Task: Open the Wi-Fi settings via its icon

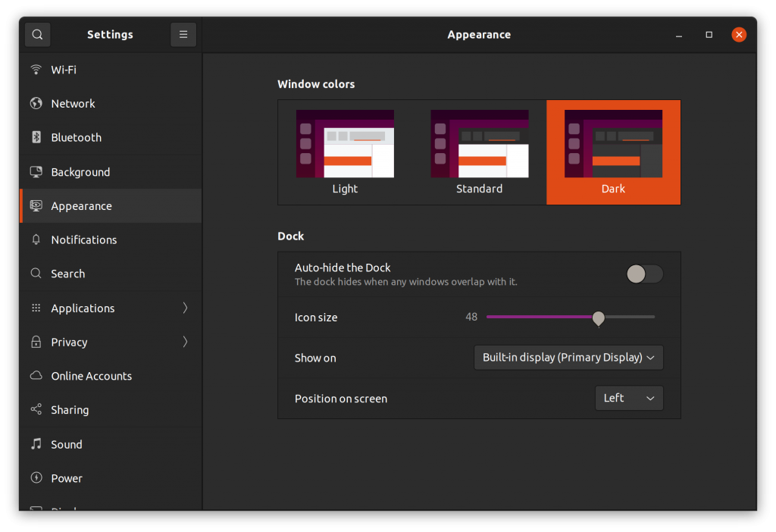Action: [36, 69]
